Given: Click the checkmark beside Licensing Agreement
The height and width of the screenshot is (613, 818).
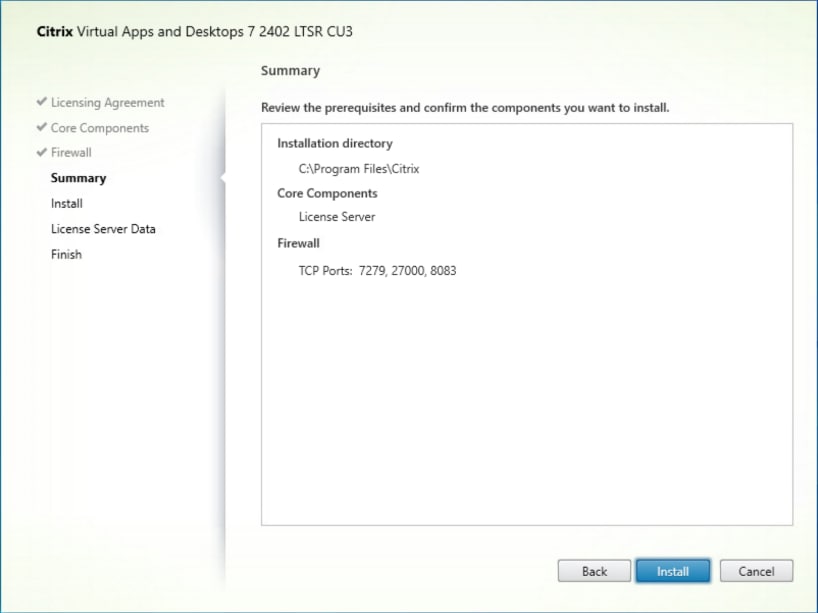Looking at the screenshot, I should click(x=42, y=102).
